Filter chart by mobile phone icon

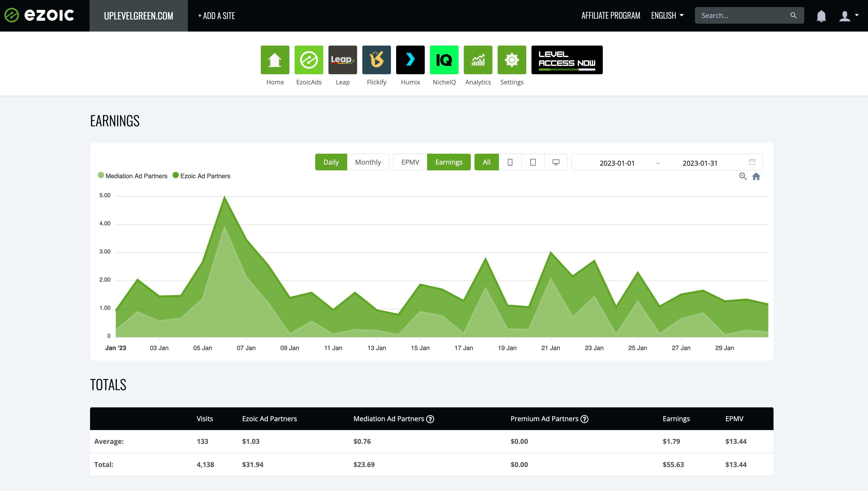coord(510,162)
